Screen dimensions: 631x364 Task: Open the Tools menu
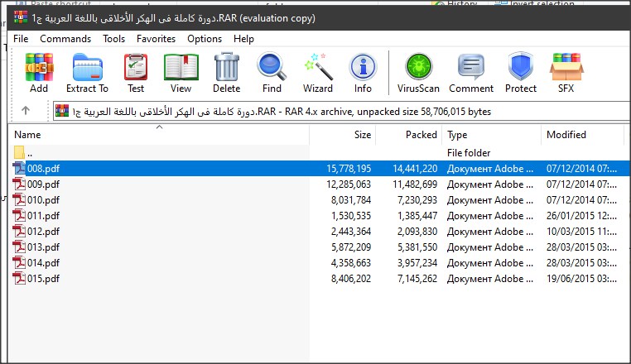click(114, 39)
